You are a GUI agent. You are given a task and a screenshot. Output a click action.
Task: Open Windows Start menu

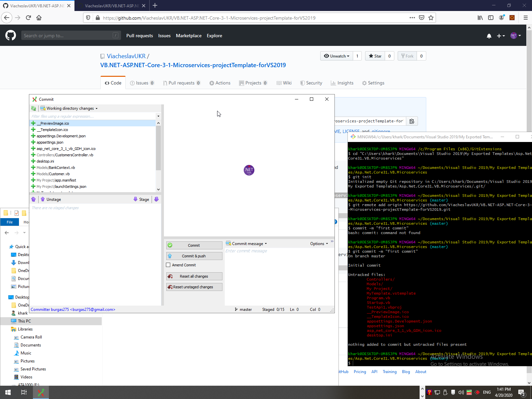(8, 392)
